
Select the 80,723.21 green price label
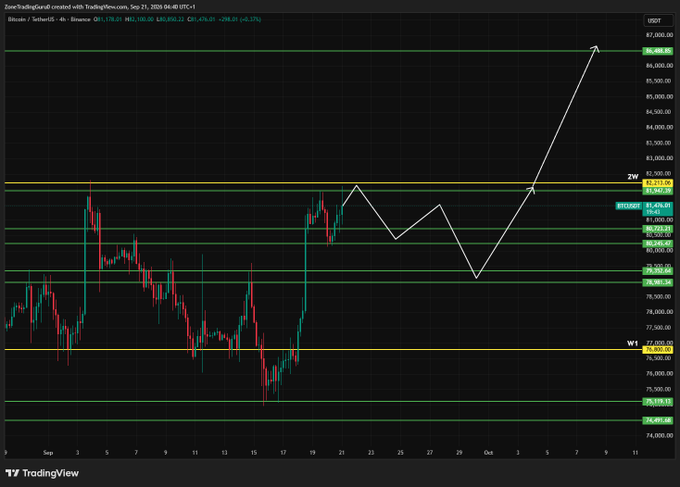(x=657, y=229)
